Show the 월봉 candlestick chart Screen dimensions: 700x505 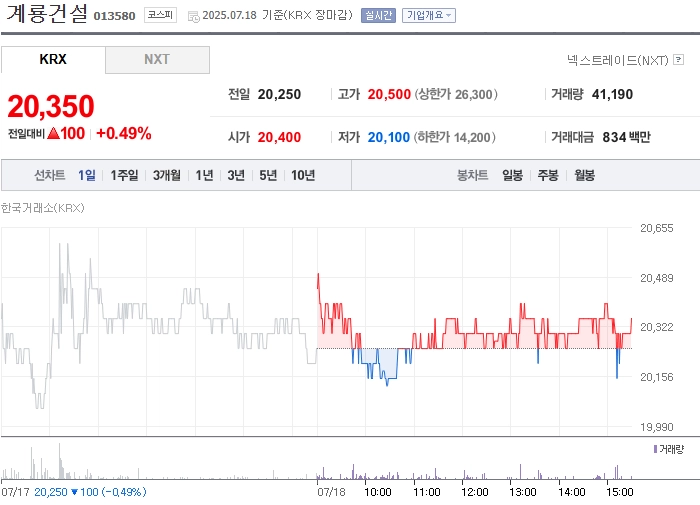584,175
